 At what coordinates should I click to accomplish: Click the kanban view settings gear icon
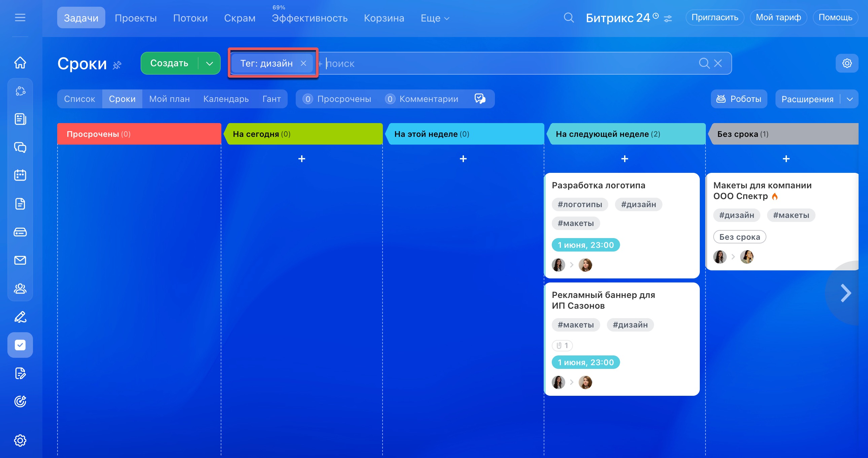tap(847, 63)
